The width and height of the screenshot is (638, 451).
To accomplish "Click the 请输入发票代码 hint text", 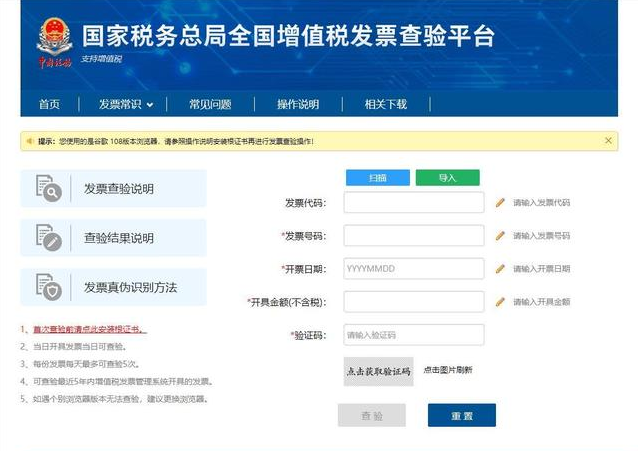I will (x=541, y=202).
